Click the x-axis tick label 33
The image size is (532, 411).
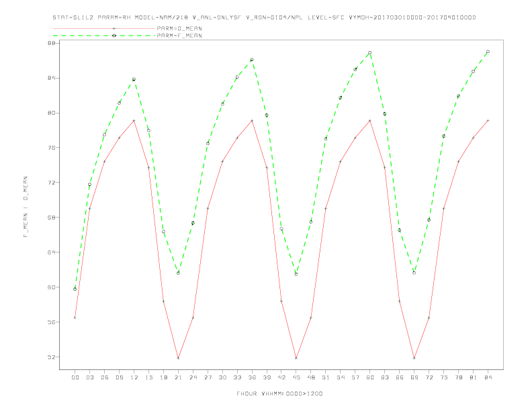point(237,377)
